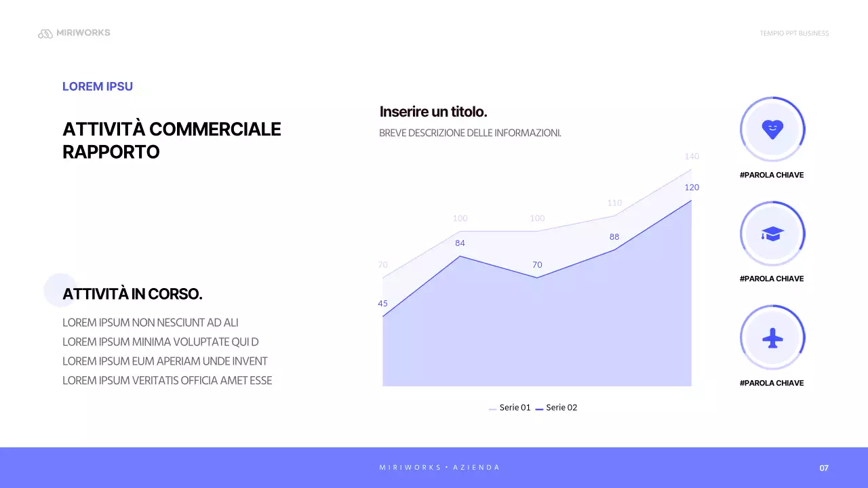This screenshot has height=488, width=868.
Task: Click the chart title 'Inserire un titolo.'
Action: coord(433,112)
